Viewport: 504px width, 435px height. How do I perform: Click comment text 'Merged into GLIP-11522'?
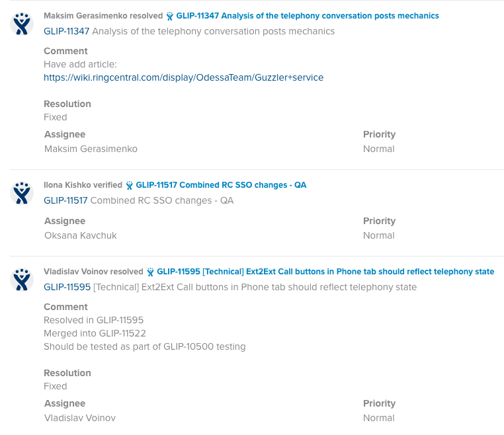click(x=95, y=333)
